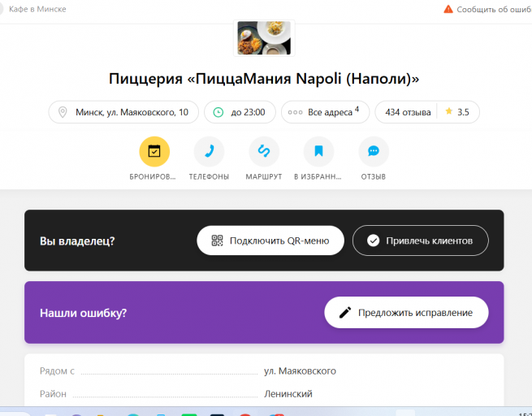Click the orange warning triangle icon

point(448,9)
